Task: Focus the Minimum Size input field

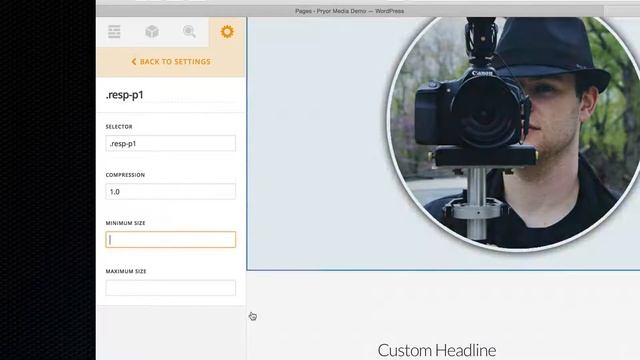Action: [x=171, y=240]
